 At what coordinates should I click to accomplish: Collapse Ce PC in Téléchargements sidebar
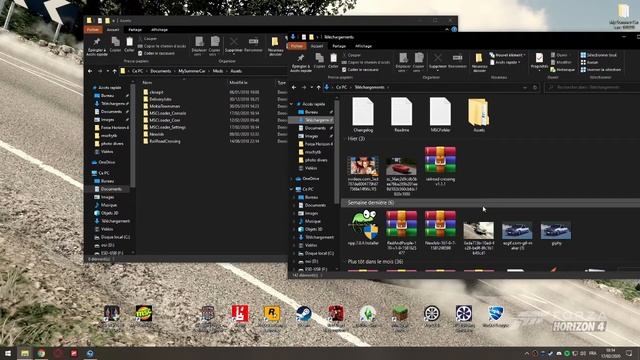(x=292, y=189)
